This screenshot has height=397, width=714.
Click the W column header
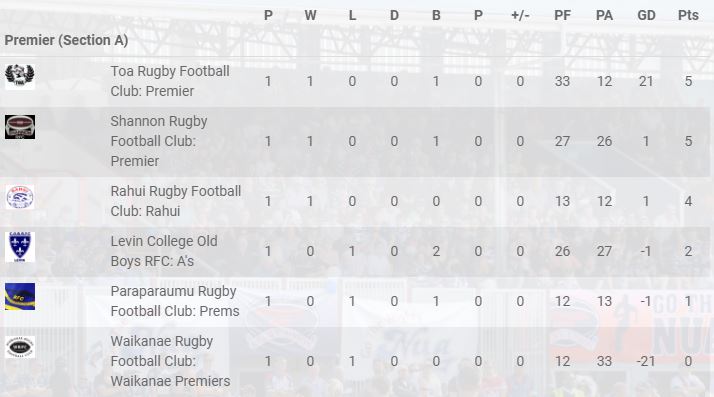310,15
